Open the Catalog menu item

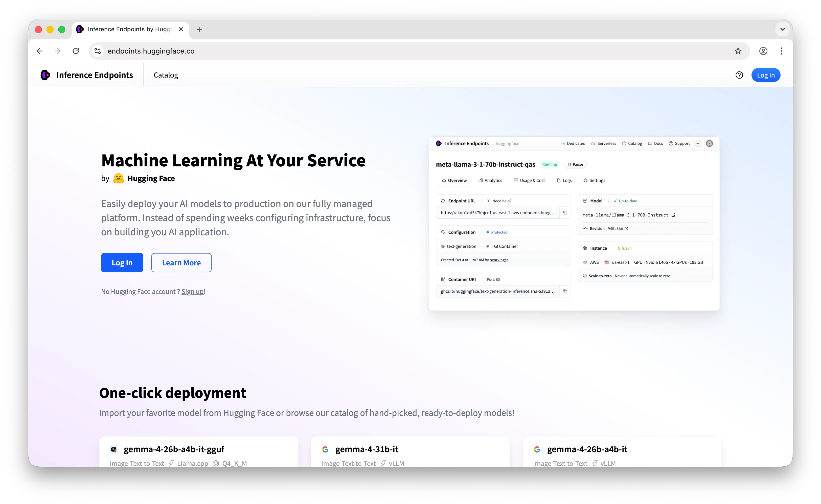tap(166, 75)
